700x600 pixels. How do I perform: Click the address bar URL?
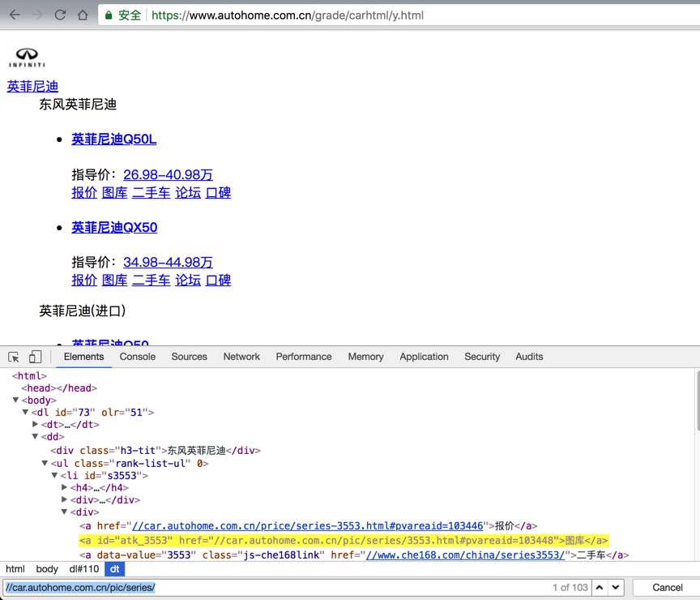point(288,15)
